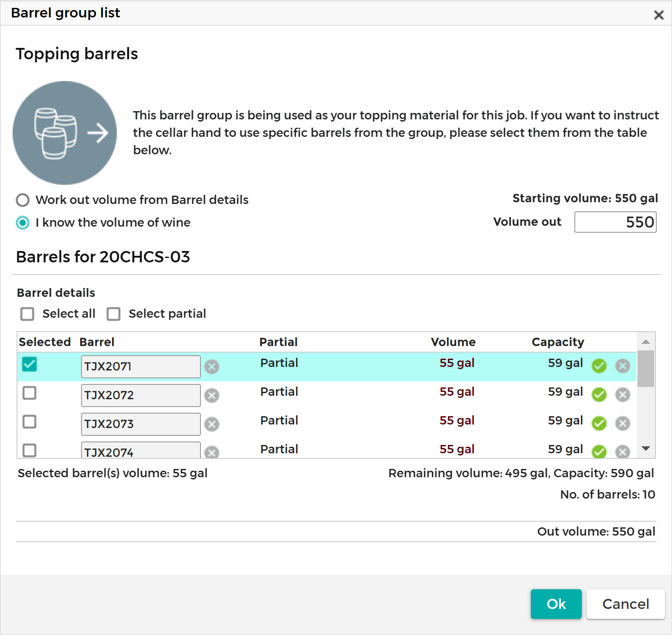Click the barrel table scrollbar thumb
This screenshot has height=635, width=672.
pyautogui.click(x=646, y=369)
